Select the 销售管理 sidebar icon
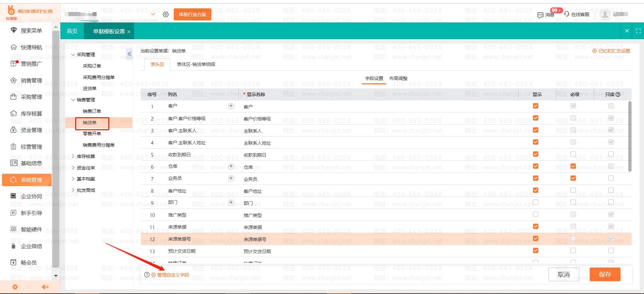The height and width of the screenshot is (294, 644). click(x=13, y=80)
